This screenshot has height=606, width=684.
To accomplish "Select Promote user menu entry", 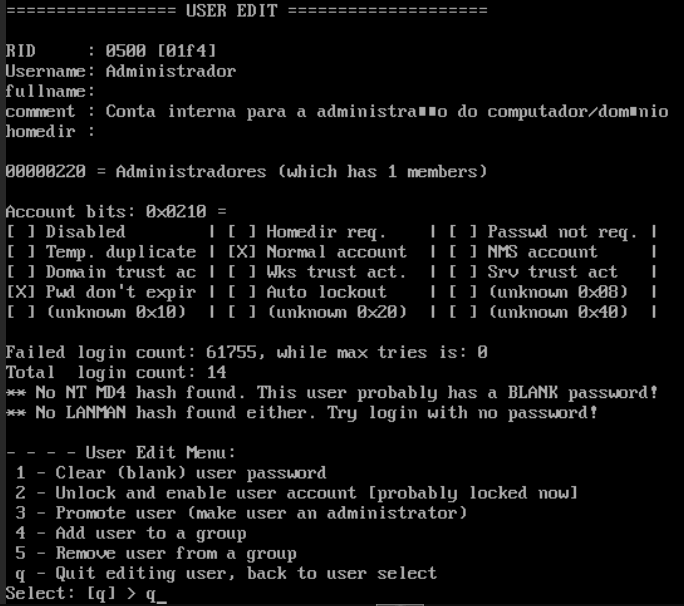I will [240, 513].
